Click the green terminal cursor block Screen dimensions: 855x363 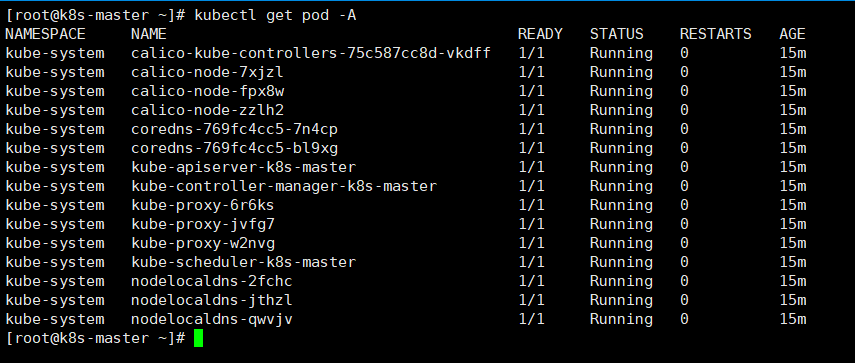[x=198, y=338]
